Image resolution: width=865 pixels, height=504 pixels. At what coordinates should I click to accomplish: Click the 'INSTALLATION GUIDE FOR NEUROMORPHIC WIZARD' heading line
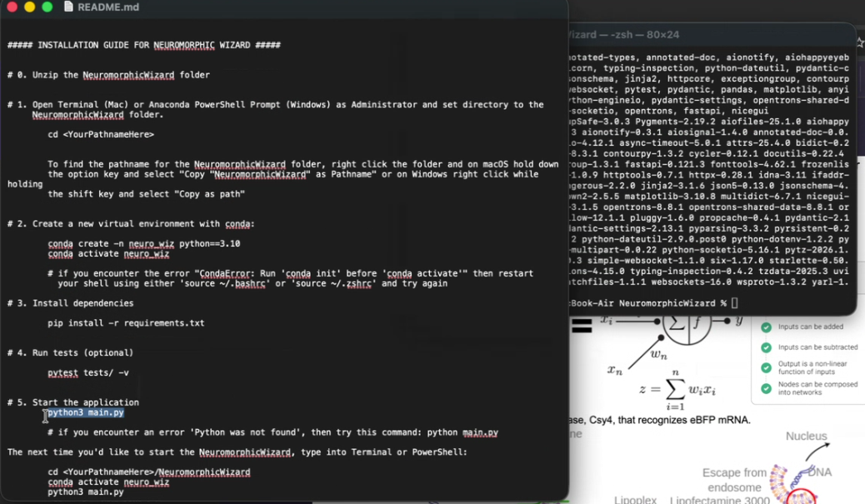pyautogui.click(x=144, y=45)
